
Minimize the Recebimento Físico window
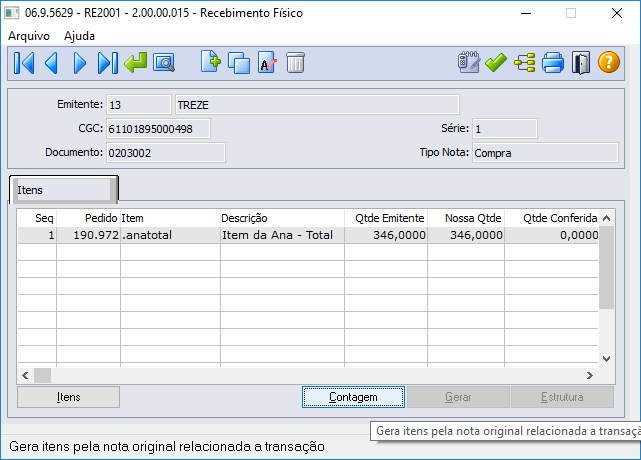tap(526, 13)
